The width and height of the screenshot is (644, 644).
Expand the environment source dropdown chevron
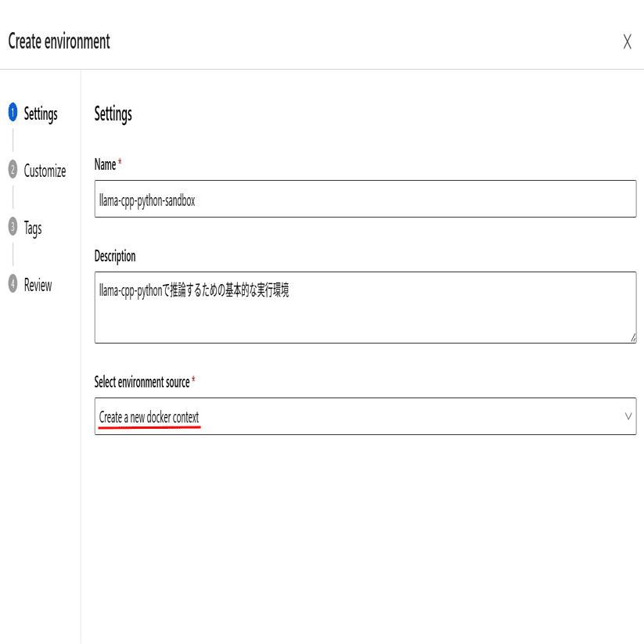[628, 416]
